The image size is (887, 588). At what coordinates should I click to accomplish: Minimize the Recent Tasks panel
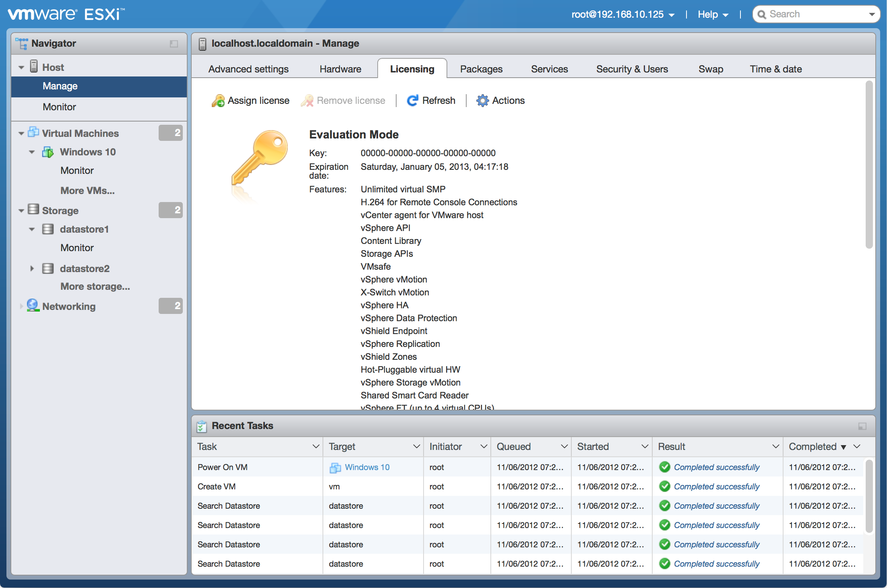pos(862,426)
